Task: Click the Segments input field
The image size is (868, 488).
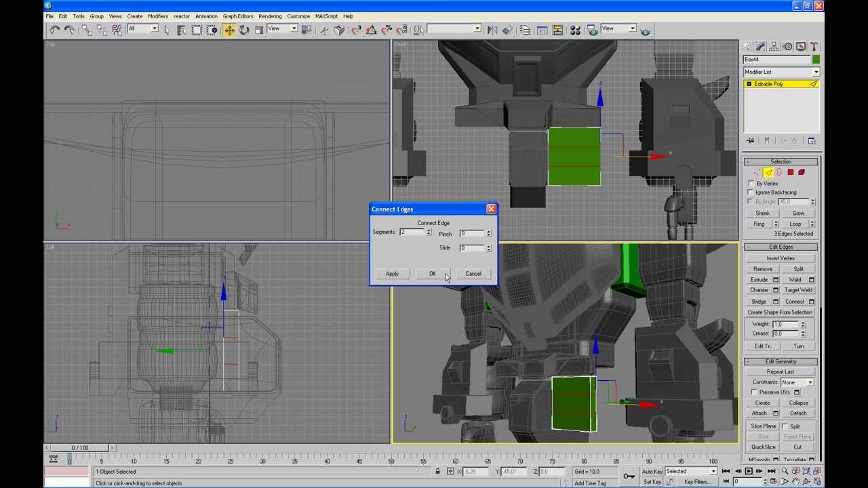Action: (x=412, y=232)
